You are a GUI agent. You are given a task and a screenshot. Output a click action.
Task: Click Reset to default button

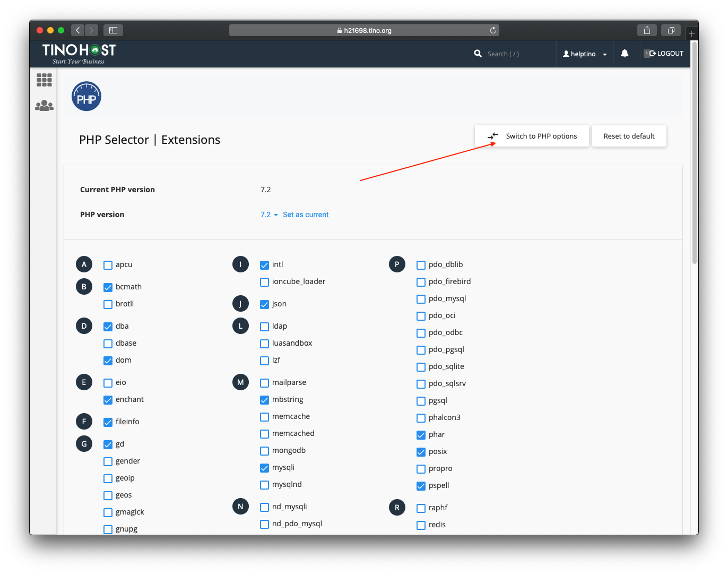pyautogui.click(x=629, y=136)
